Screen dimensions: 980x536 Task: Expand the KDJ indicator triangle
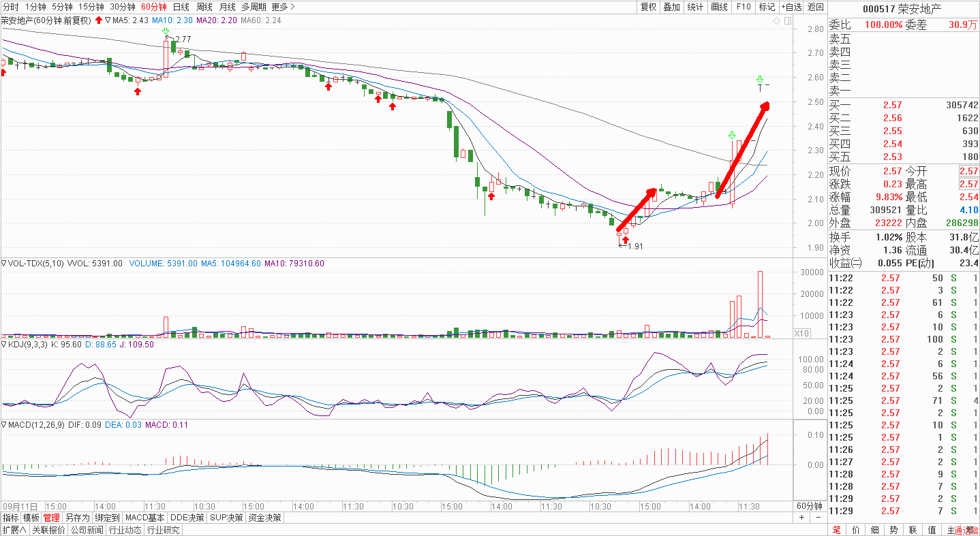(x=3, y=345)
